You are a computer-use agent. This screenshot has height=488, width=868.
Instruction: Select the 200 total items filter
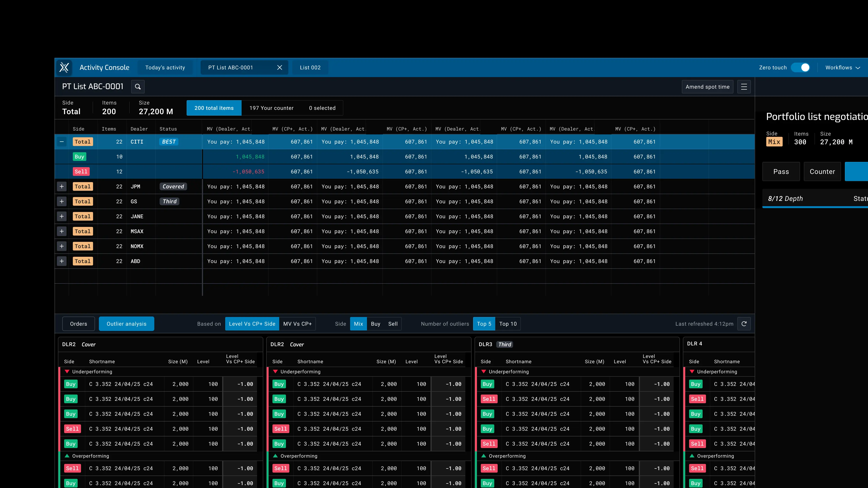pos(214,108)
